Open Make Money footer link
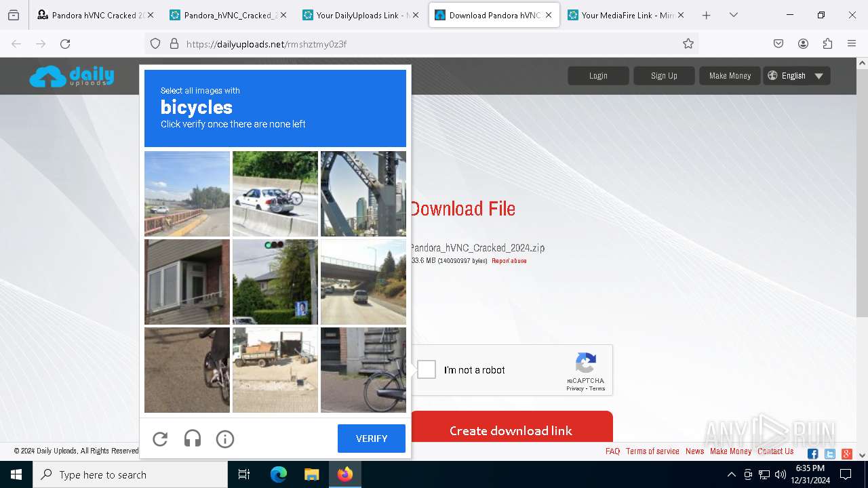The image size is (868, 488). (x=730, y=451)
